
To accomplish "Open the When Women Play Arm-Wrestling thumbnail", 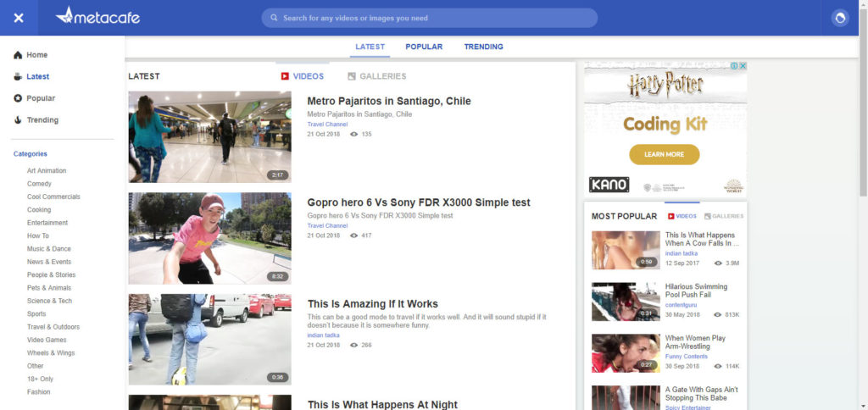I will (626, 353).
